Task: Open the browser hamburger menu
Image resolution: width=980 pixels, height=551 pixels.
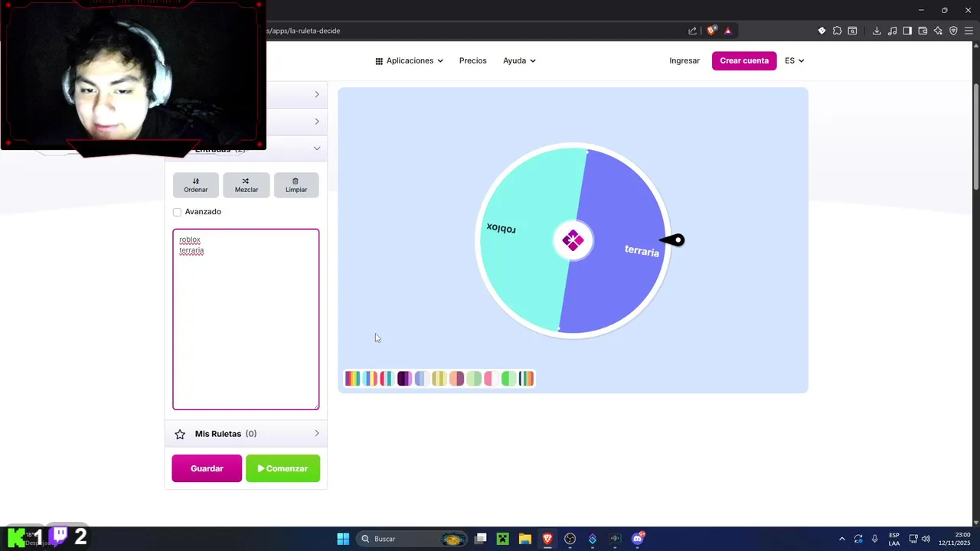Action: (969, 31)
